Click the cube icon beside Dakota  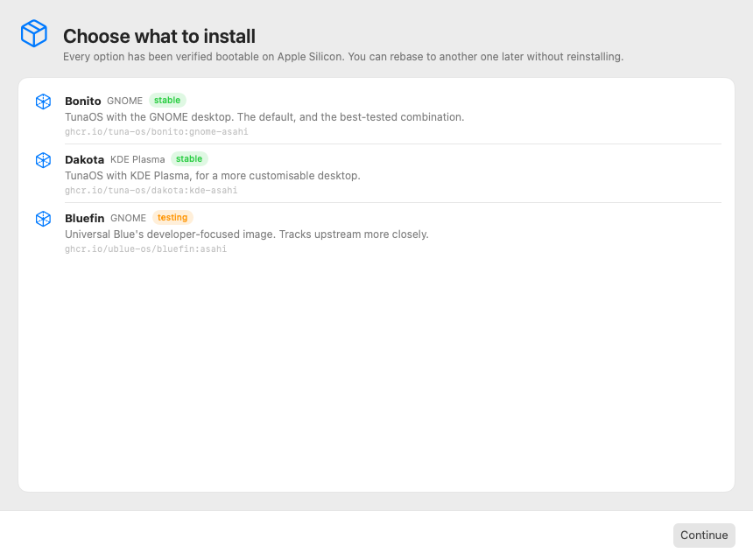[x=43, y=160]
